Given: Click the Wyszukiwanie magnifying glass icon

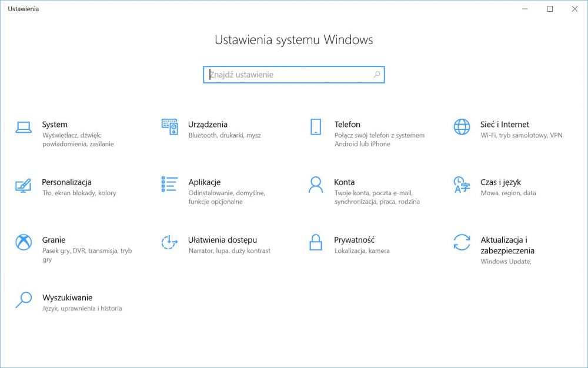Looking at the screenshot, I should point(24,300).
